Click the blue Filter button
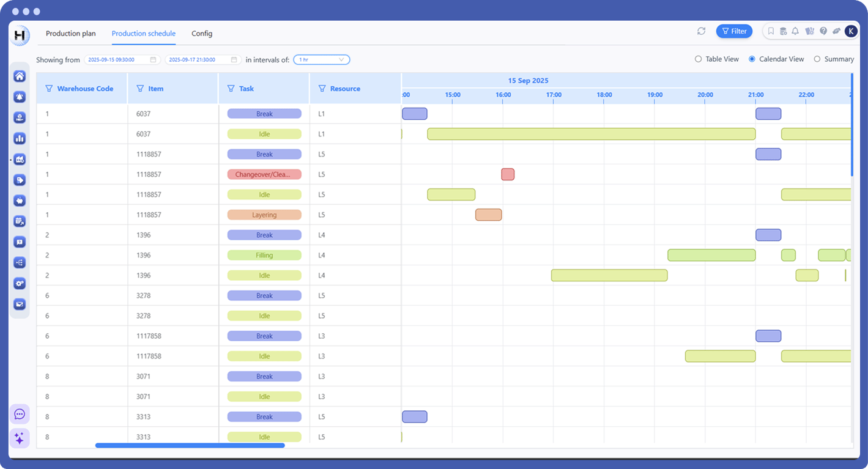This screenshot has width=868, height=469. [734, 31]
